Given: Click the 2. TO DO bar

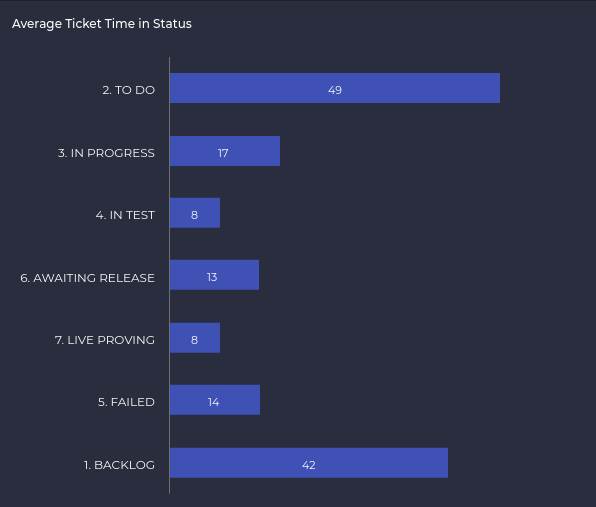Looking at the screenshot, I should pos(335,88).
